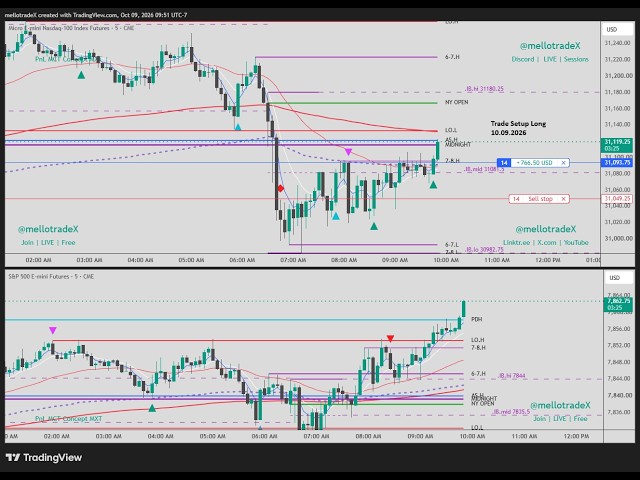640x480 pixels.
Task: Select the magenta down-triangle on Nasdaq chart
Action: click(x=348, y=152)
